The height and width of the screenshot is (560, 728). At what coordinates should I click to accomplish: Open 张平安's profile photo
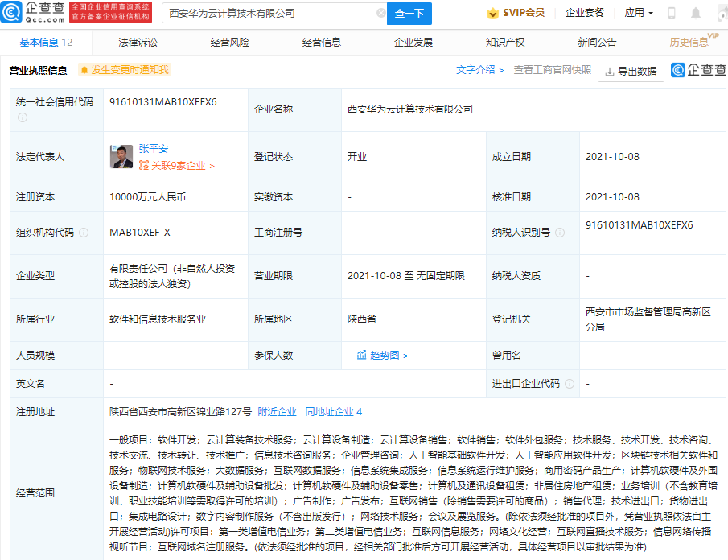(121, 157)
